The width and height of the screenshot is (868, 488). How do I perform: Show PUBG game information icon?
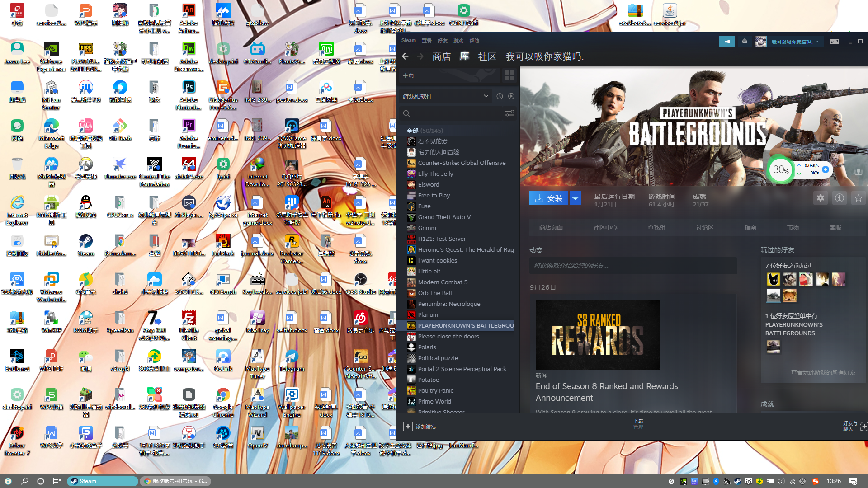tap(840, 198)
